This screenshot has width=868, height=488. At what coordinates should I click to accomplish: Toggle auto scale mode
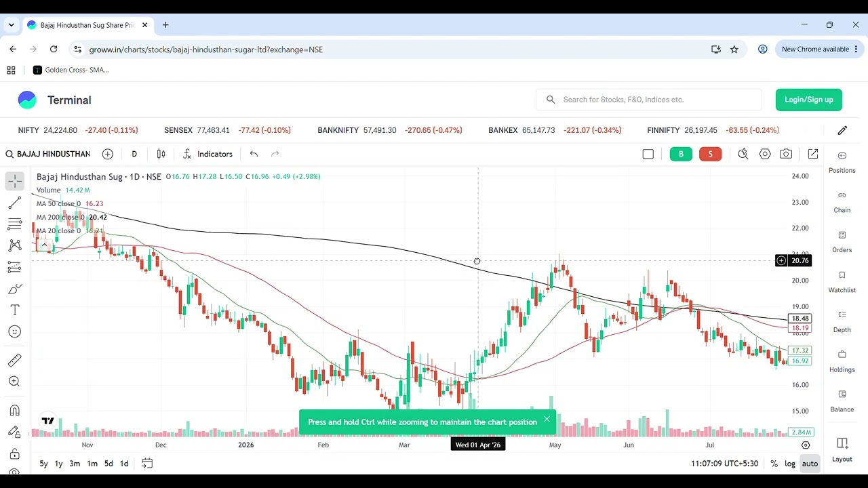(x=810, y=464)
